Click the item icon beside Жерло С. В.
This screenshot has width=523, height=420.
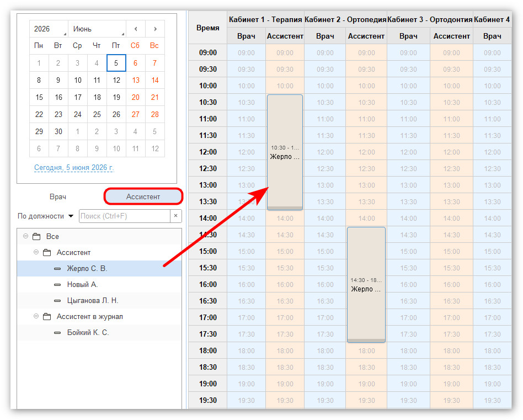[57, 269]
